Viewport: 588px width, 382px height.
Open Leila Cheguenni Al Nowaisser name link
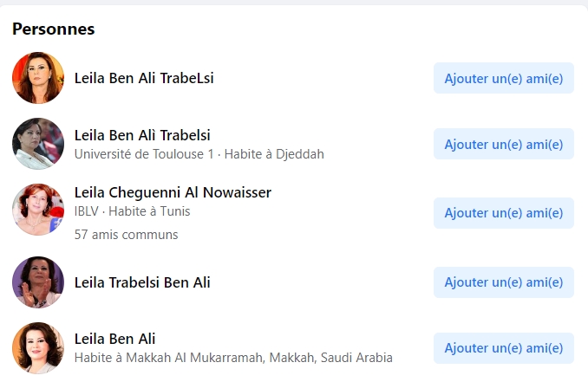[x=173, y=192]
